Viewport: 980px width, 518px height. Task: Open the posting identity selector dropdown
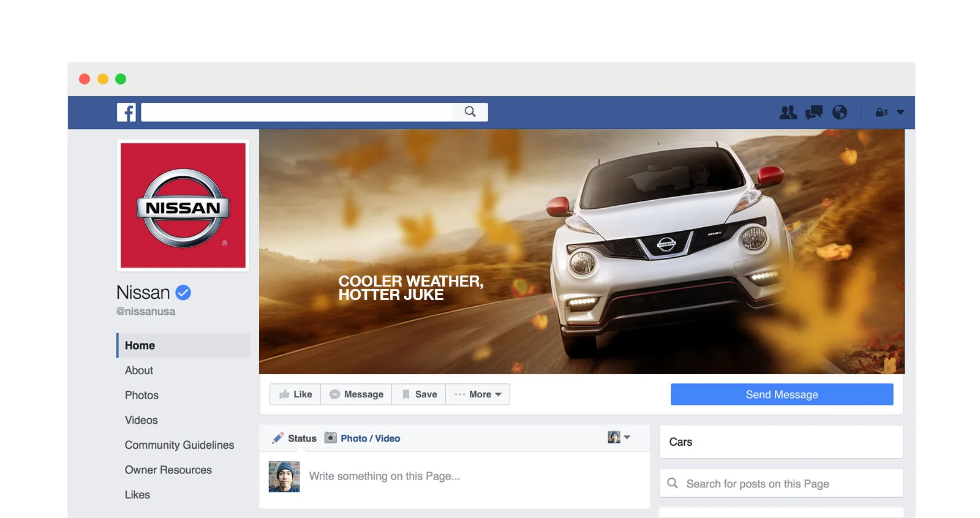click(x=619, y=437)
